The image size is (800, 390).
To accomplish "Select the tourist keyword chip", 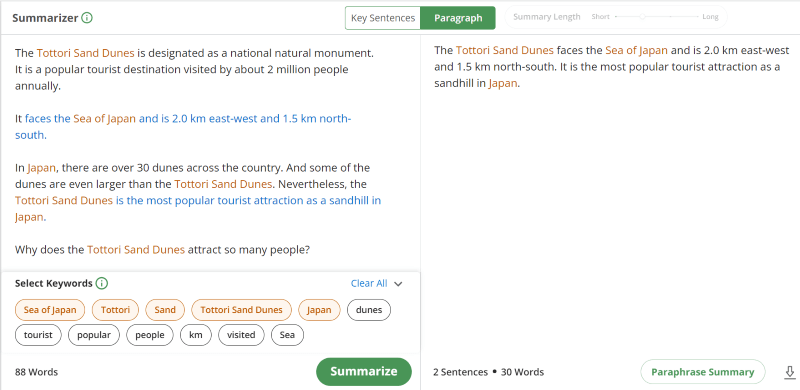I will coord(38,335).
